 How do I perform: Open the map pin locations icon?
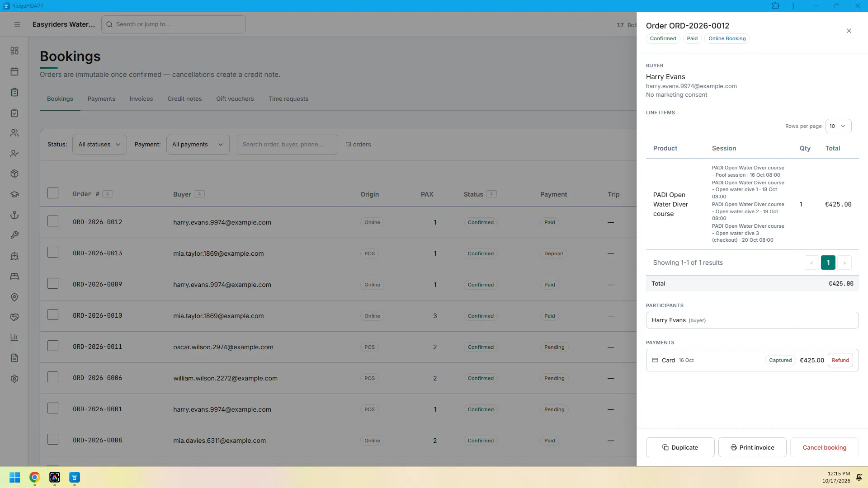click(14, 297)
